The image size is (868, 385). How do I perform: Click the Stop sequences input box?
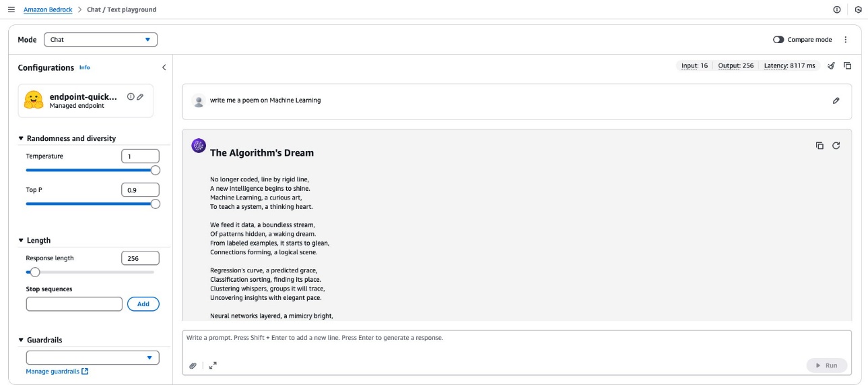coord(74,304)
